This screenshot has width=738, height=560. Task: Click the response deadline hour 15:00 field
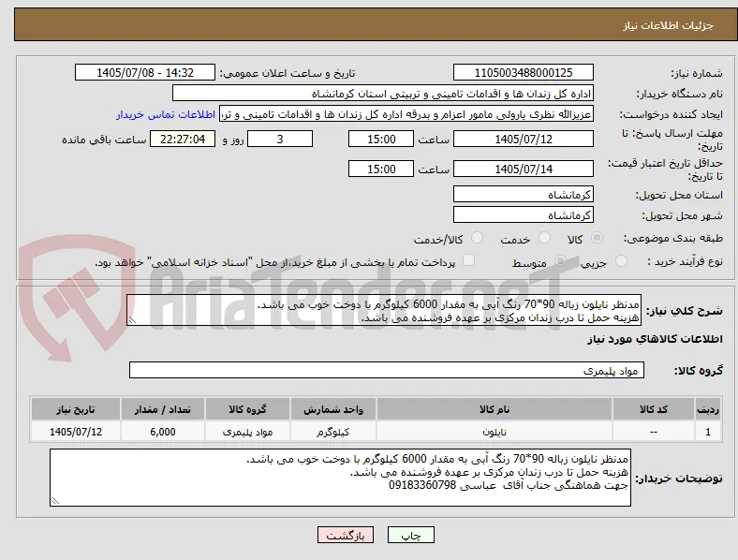(x=381, y=139)
